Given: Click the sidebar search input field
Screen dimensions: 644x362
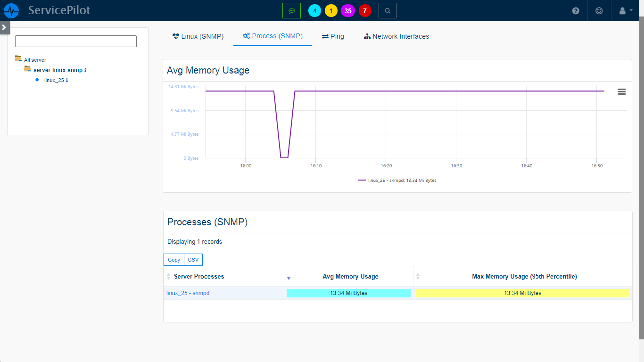Looking at the screenshot, I should click(x=76, y=41).
